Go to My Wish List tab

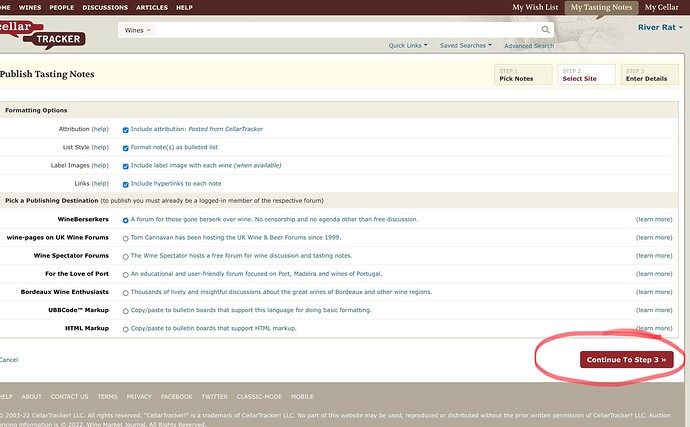[x=535, y=7]
